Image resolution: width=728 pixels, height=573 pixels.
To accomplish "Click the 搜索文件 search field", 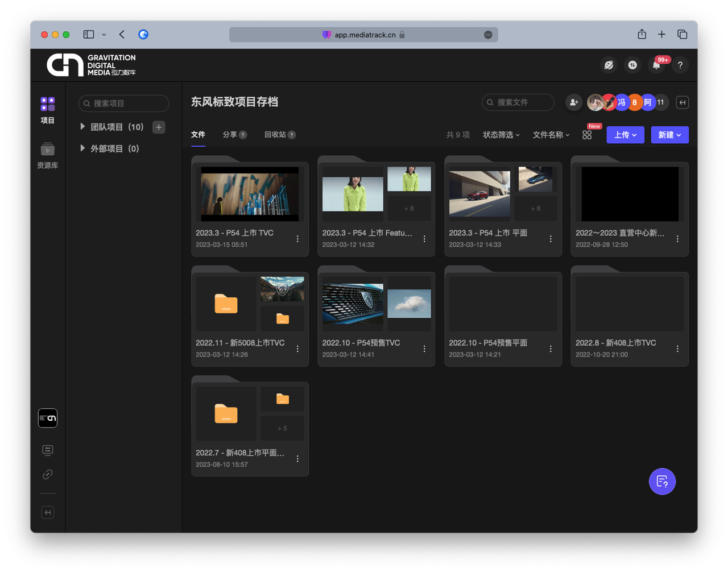I will point(518,102).
